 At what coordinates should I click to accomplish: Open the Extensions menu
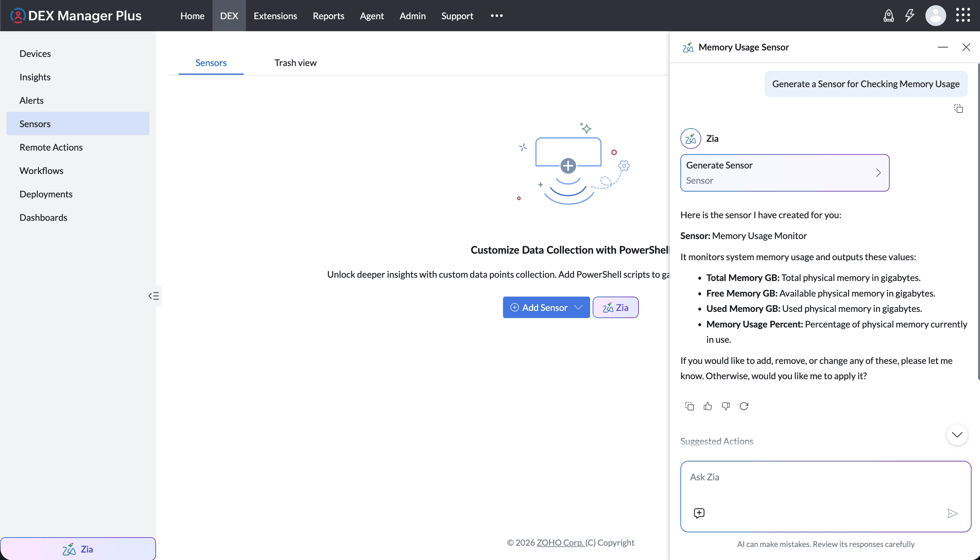(275, 16)
